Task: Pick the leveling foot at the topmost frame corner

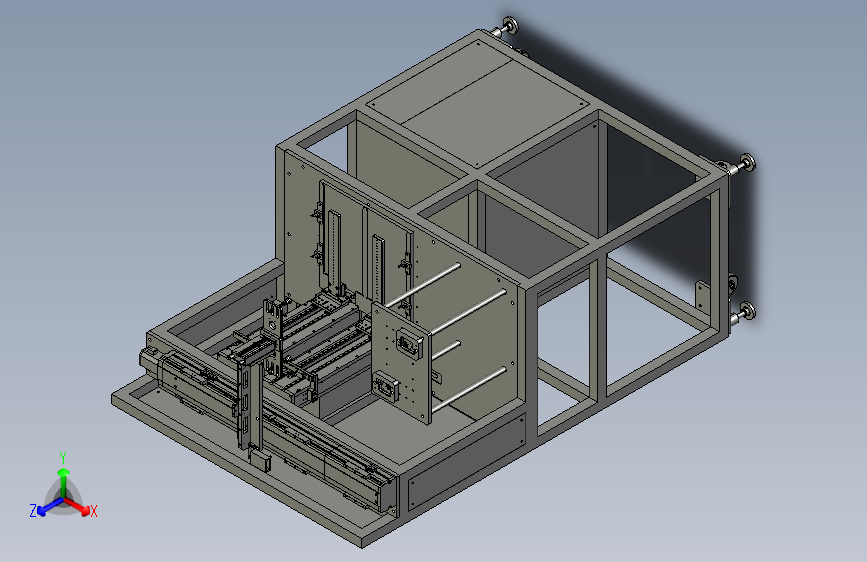Action: click(506, 27)
